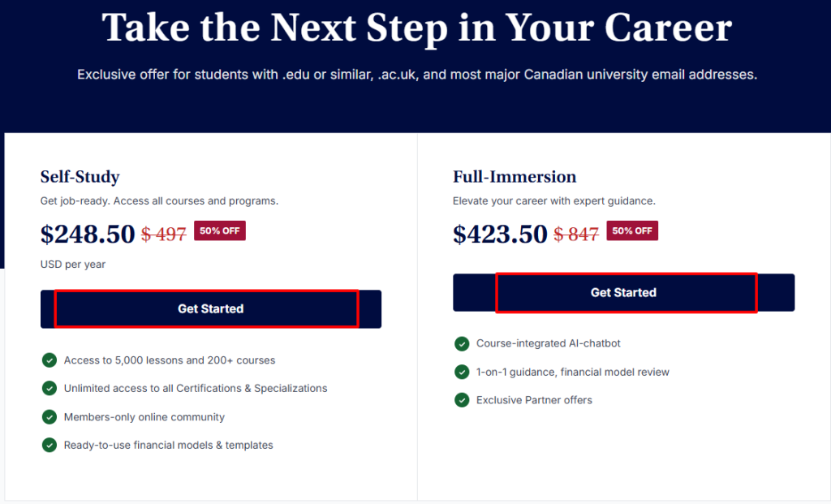Click the Full-Immersion 50% OFF badge

632,230
